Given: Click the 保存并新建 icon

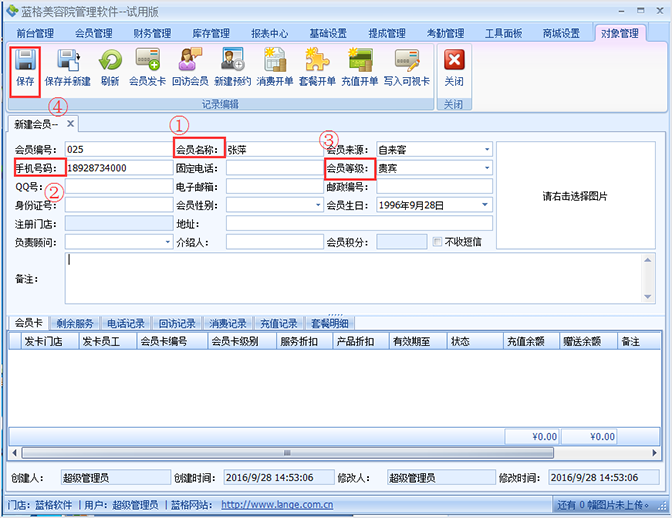Looking at the screenshot, I should coord(68,69).
